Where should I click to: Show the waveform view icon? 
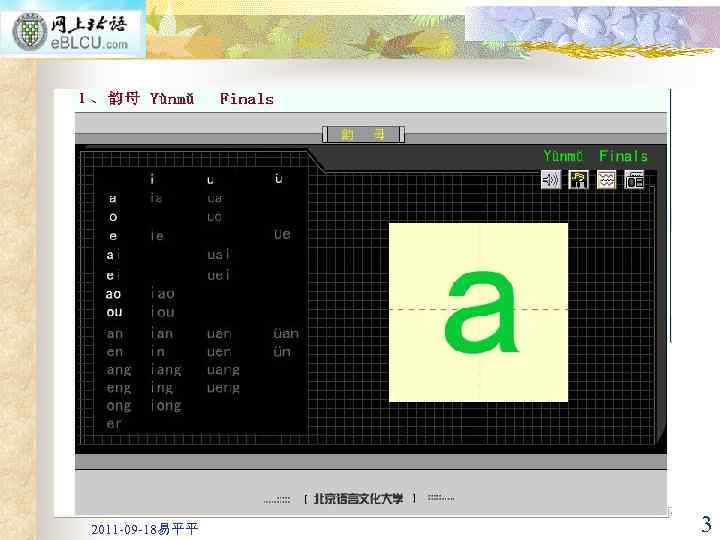[606, 180]
